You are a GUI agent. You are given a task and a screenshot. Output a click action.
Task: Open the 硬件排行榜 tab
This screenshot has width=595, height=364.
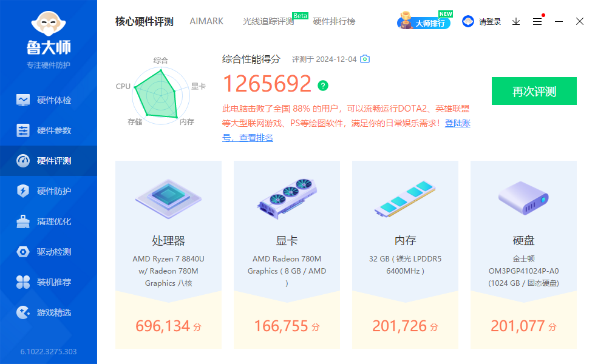(x=334, y=21)
